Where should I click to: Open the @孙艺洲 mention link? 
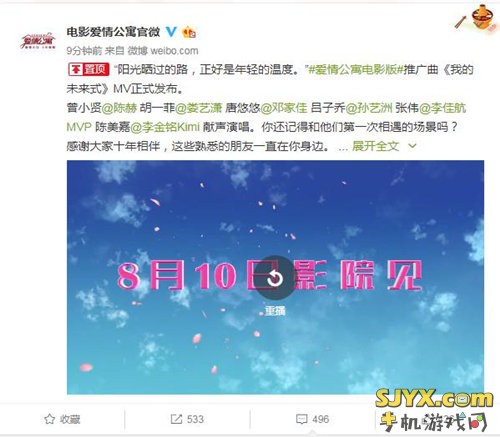(369, 108)
